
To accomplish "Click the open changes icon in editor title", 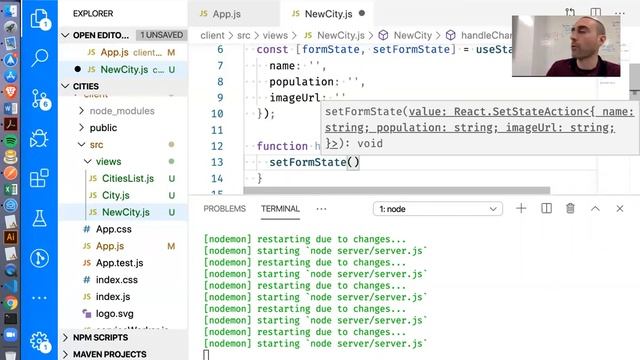I will [570, 12].
